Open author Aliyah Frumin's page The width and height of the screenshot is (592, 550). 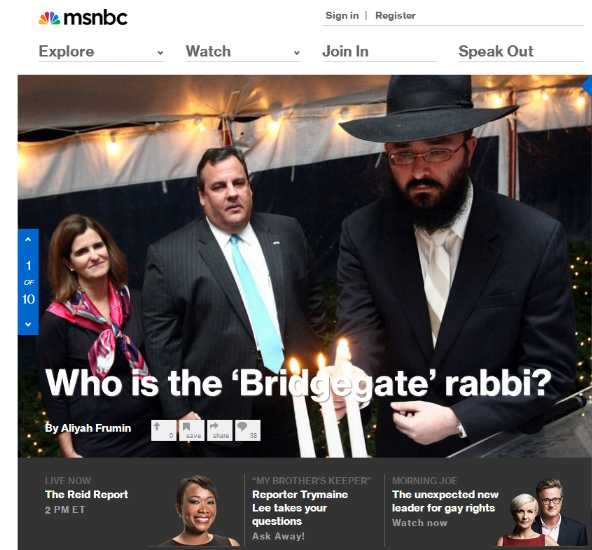point(88,428)
